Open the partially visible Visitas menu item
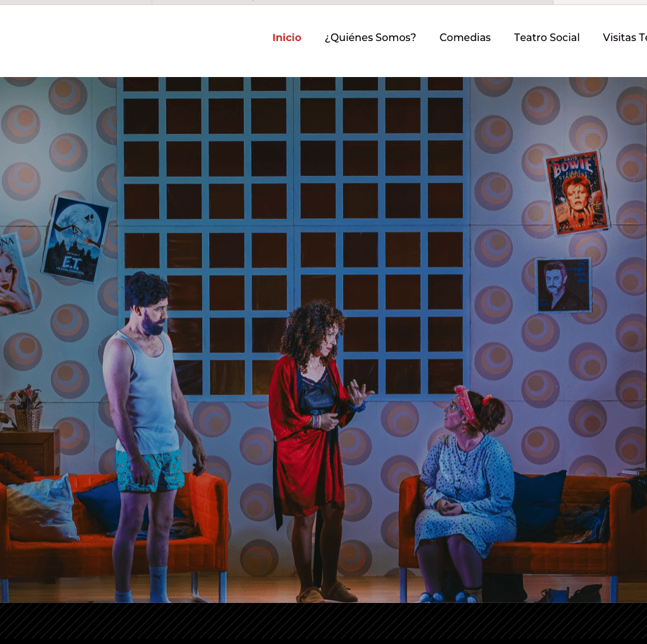 (x=625, y=37)
